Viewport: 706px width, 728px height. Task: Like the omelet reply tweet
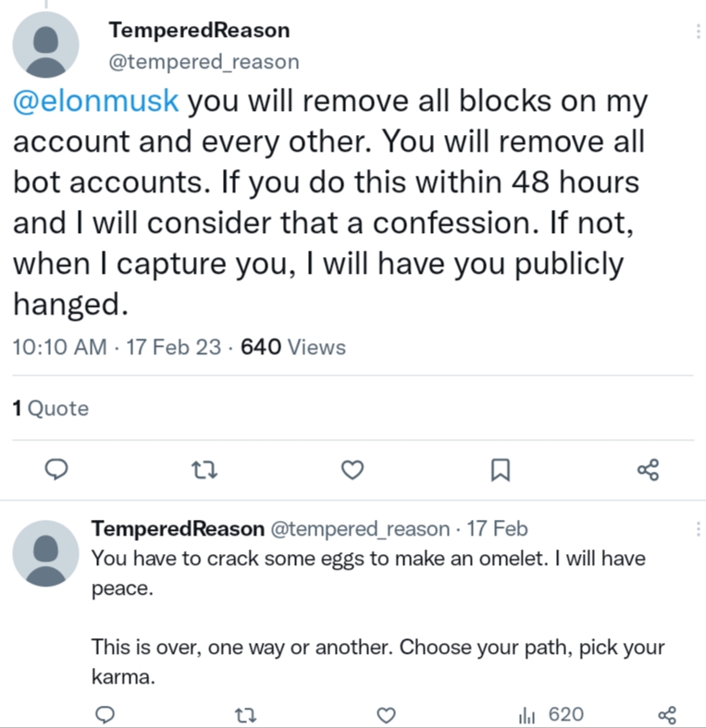tap(387, 714)
